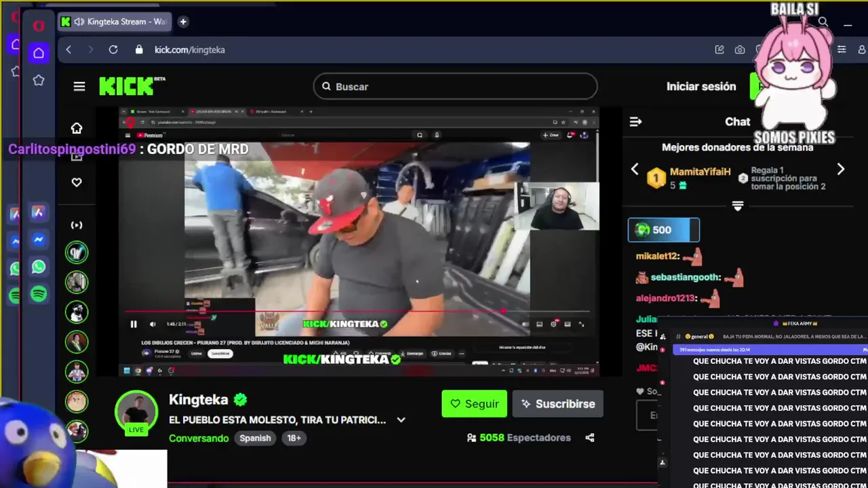Open Messenger in the Opera sidebar
This screenshot has height=488, width=868.
click(x=39, y=240)
